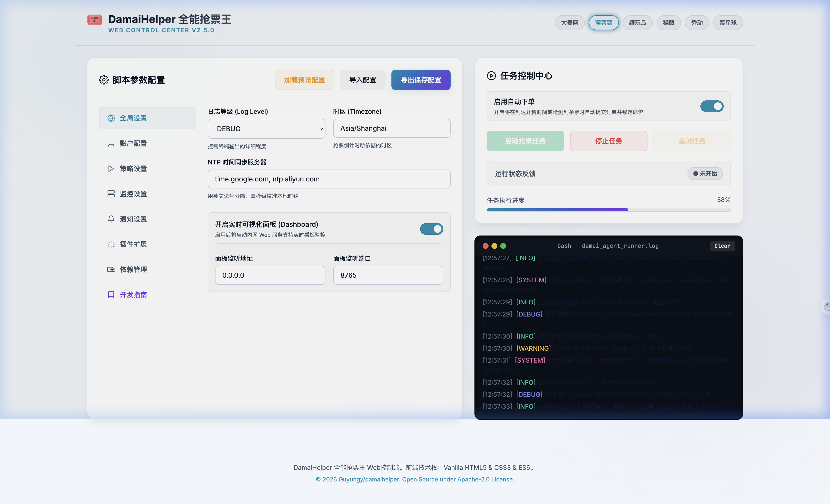
Task: Select the 大麦网 platform tab
Action: click(570, 23)
